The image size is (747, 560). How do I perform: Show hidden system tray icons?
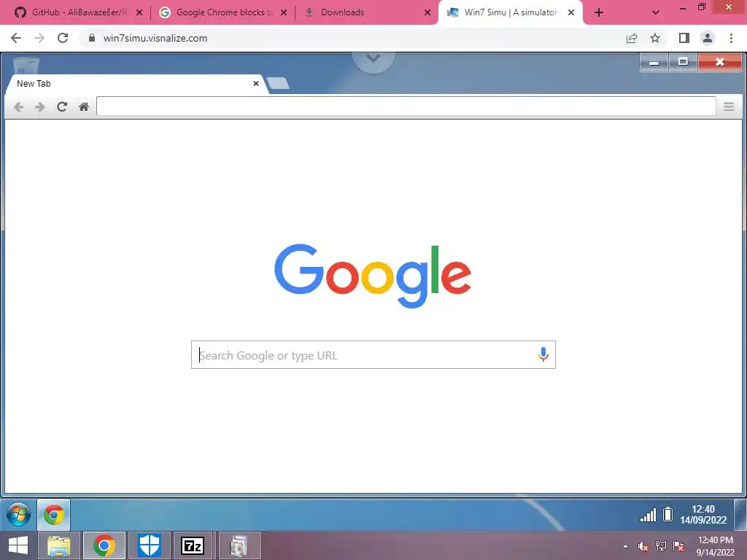(x=625, y=547)
